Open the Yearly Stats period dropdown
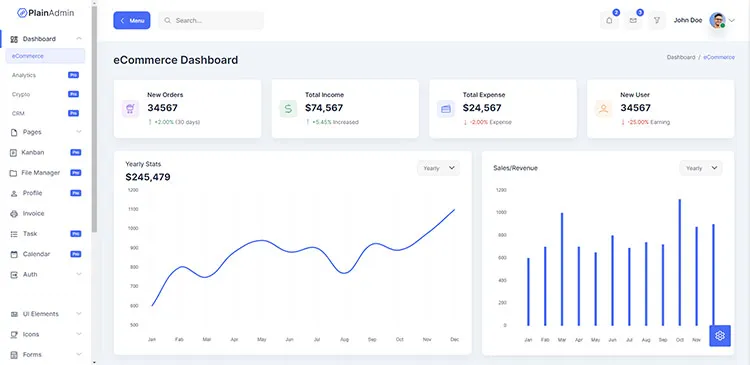The width and height of the screenshot is (750, 365). tap(439, 168)
